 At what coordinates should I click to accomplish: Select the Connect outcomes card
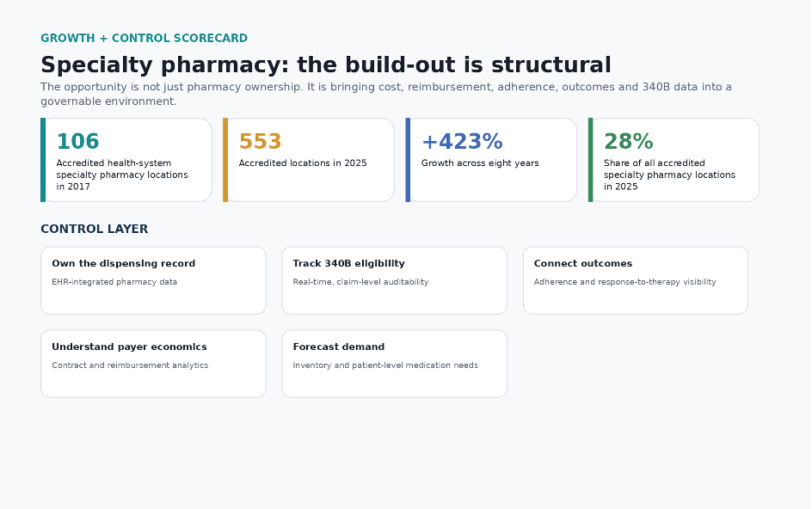pyautogui.click(x=636, y=280)
